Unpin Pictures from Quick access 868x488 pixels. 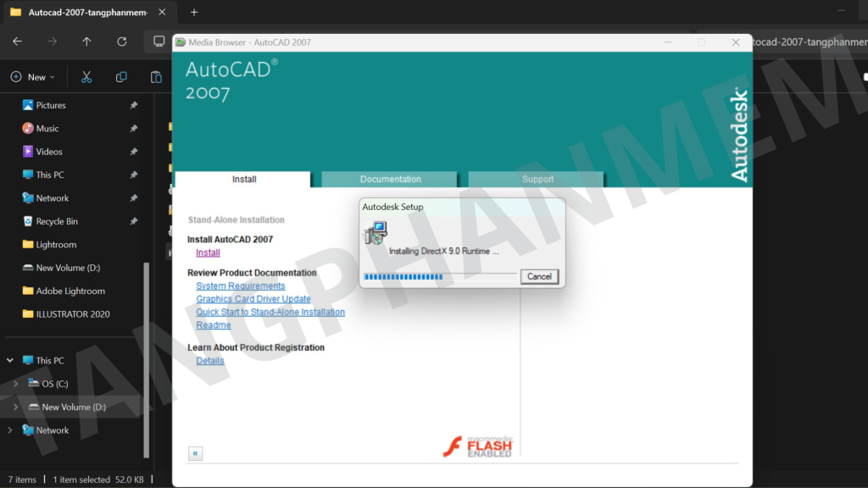coord(133,105)
